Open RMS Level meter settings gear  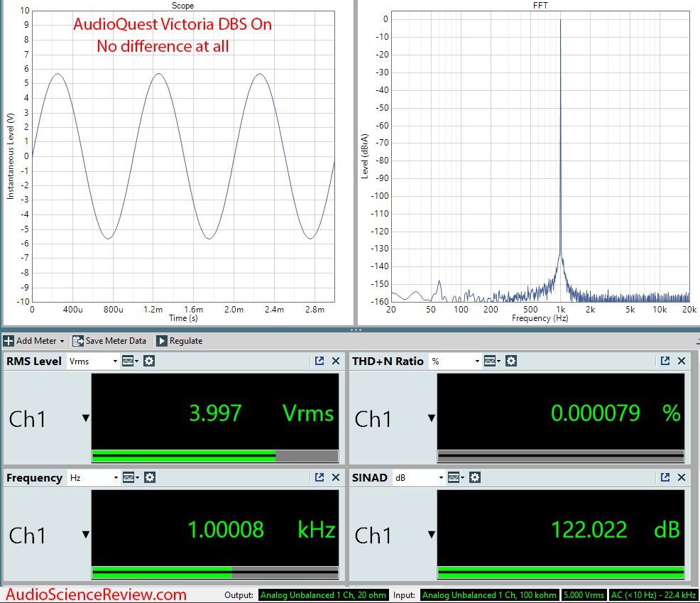[x=149, y=361]
